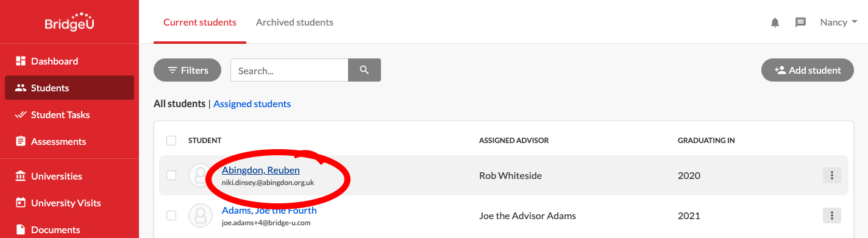868x238 pixels.
Task: Click the notification bell icon
Action: [x=775, y=23]
